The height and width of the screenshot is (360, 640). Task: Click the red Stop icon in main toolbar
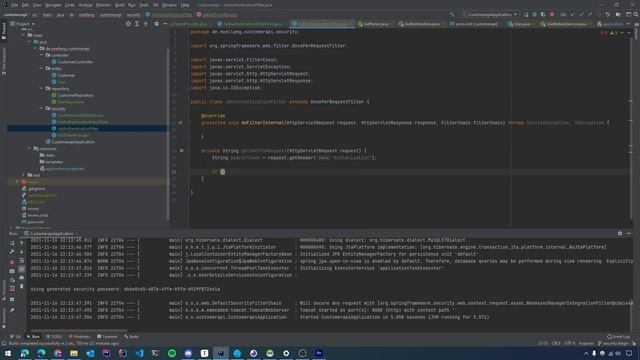click(552, 14)
